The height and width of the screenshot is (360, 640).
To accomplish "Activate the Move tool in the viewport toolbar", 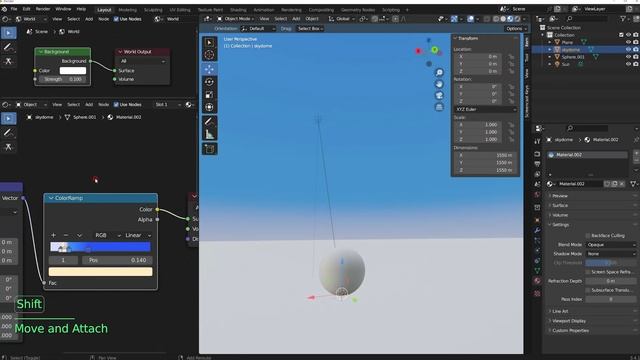I will point(209,69).
